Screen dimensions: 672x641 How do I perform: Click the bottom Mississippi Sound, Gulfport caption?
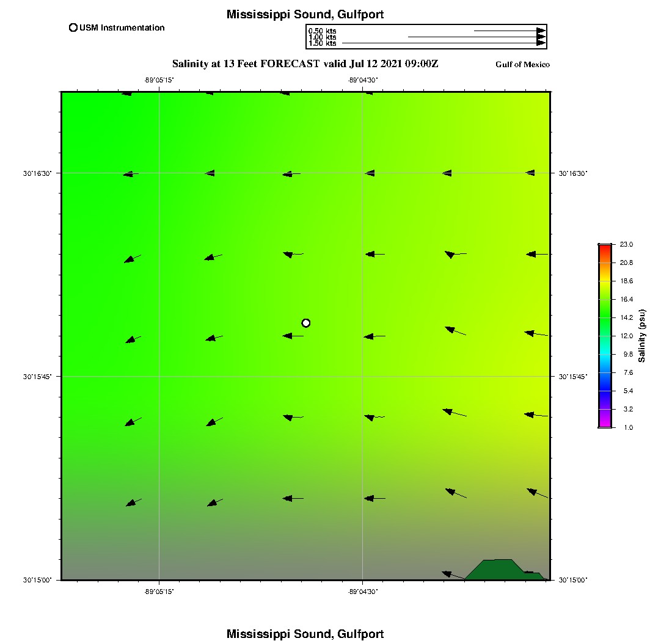[305, 634]
